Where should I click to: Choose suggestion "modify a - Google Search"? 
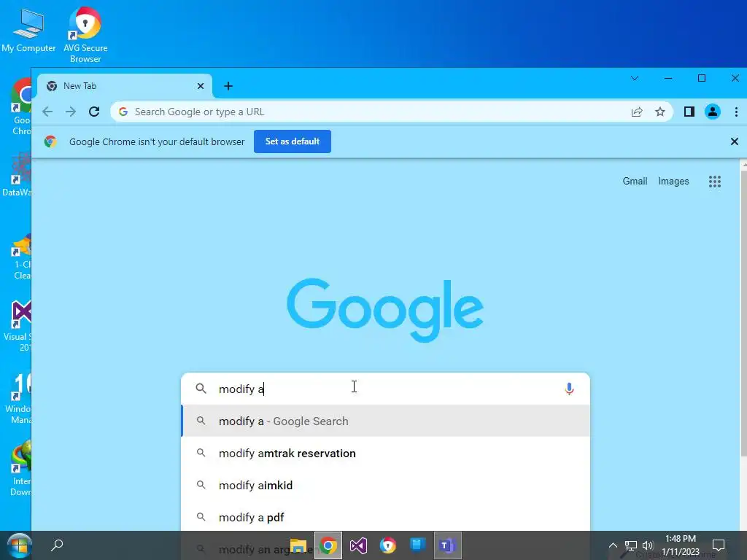click(x=386, y=421)
